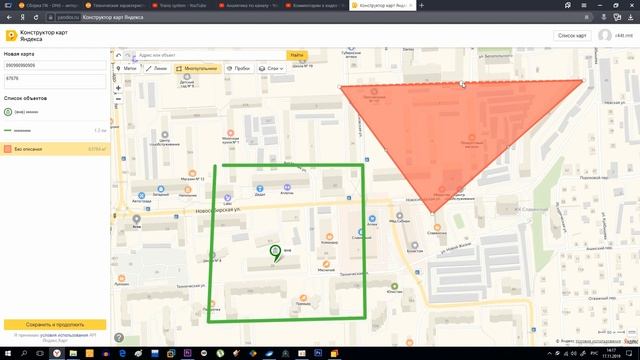Click the Новосибирская ул. street label

point(218,210)
